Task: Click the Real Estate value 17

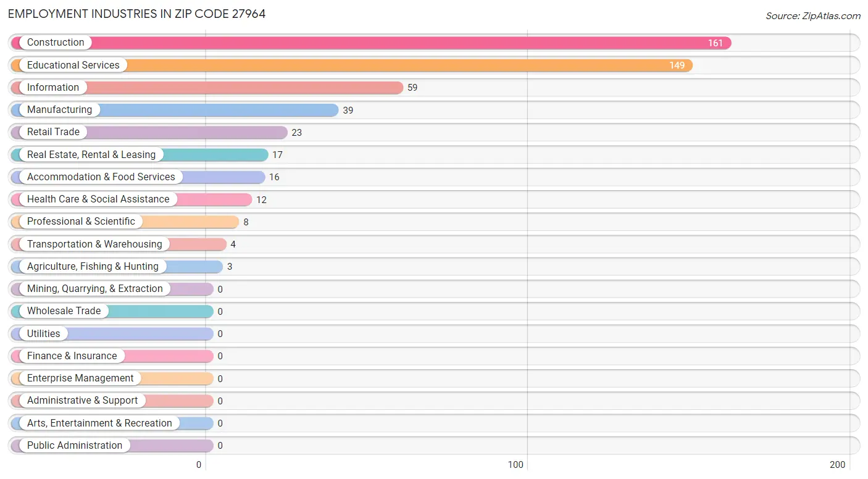Action: coord(278,155)
